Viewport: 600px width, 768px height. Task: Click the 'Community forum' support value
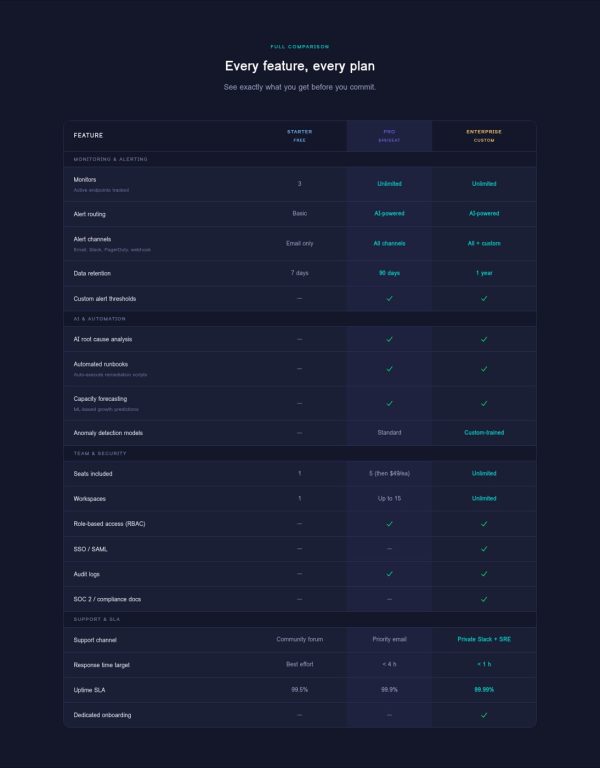pos(300,639)
